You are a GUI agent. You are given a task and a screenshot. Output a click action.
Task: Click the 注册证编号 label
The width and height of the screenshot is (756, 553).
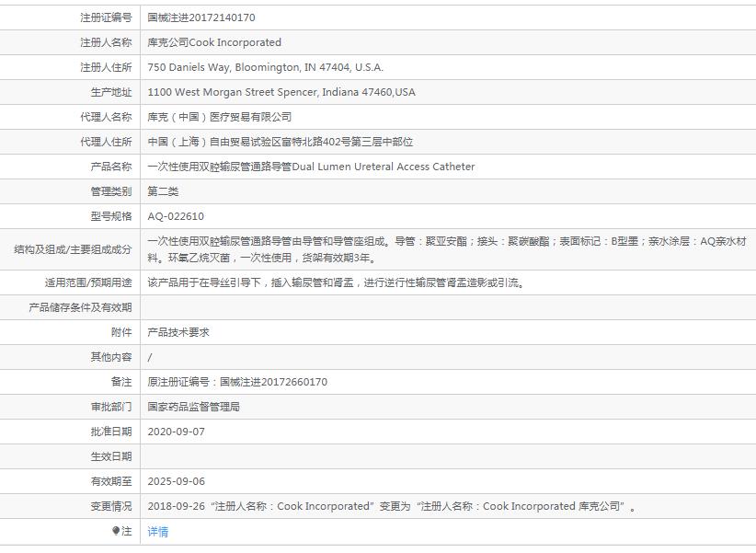tap(106, 17)
